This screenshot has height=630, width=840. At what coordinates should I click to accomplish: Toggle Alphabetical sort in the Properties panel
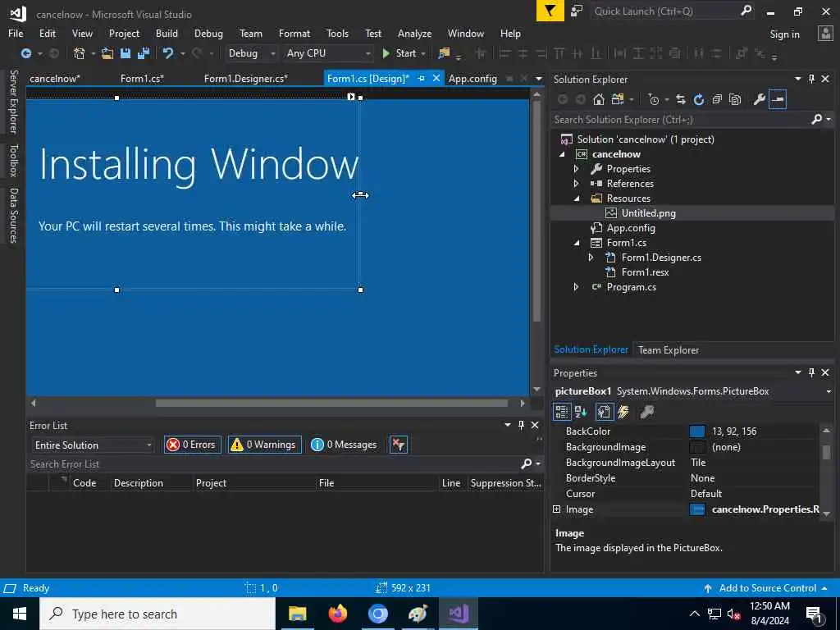pyautogui.click(x=581, y=412)
